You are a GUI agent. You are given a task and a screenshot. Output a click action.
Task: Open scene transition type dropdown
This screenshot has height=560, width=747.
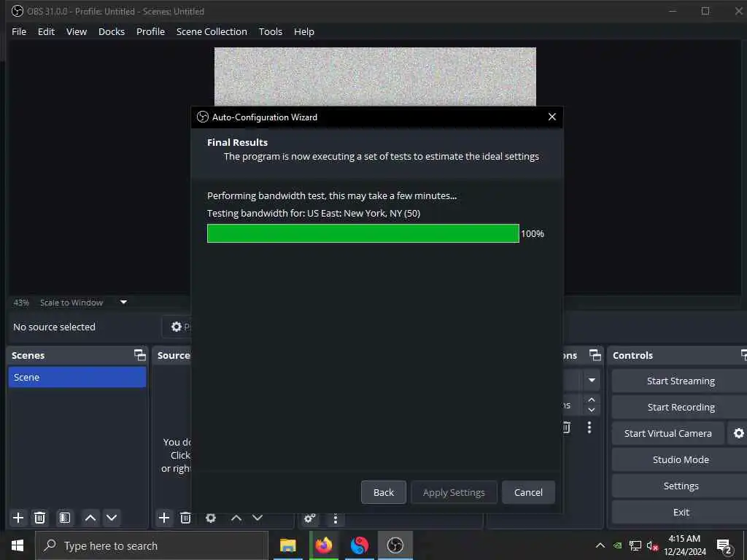592,380
